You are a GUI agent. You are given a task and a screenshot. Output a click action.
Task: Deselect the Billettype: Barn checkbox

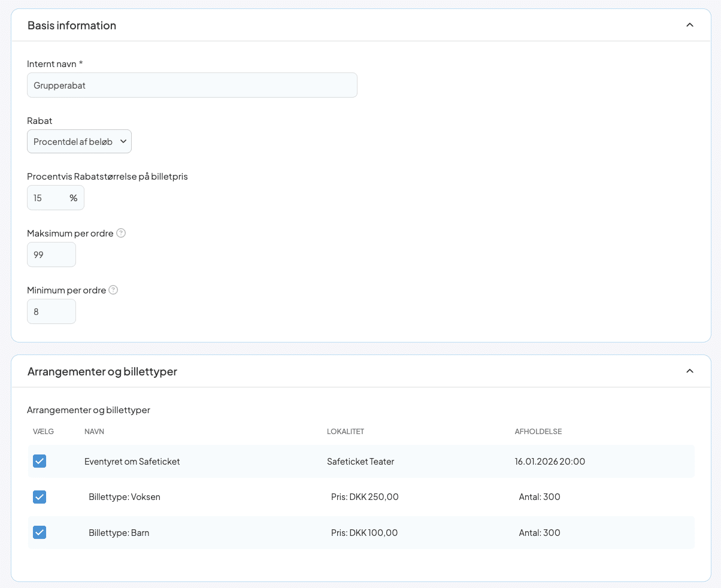pos(40,532)
